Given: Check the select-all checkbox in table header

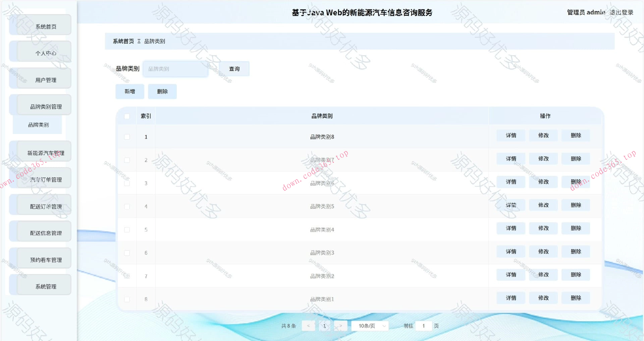Looking at the screenshot, I should [x=127, y=116].
